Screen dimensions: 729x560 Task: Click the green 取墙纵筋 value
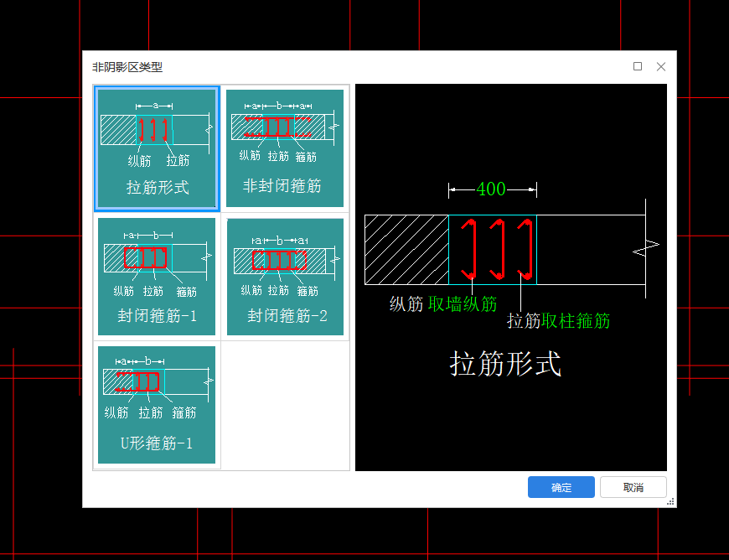463,303
